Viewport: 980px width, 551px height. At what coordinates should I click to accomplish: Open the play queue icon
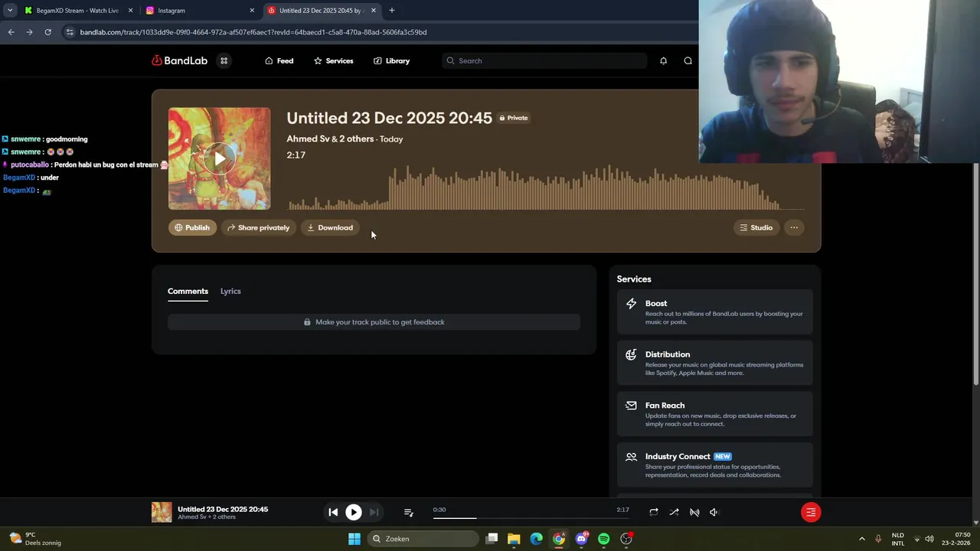coord(408,512)
